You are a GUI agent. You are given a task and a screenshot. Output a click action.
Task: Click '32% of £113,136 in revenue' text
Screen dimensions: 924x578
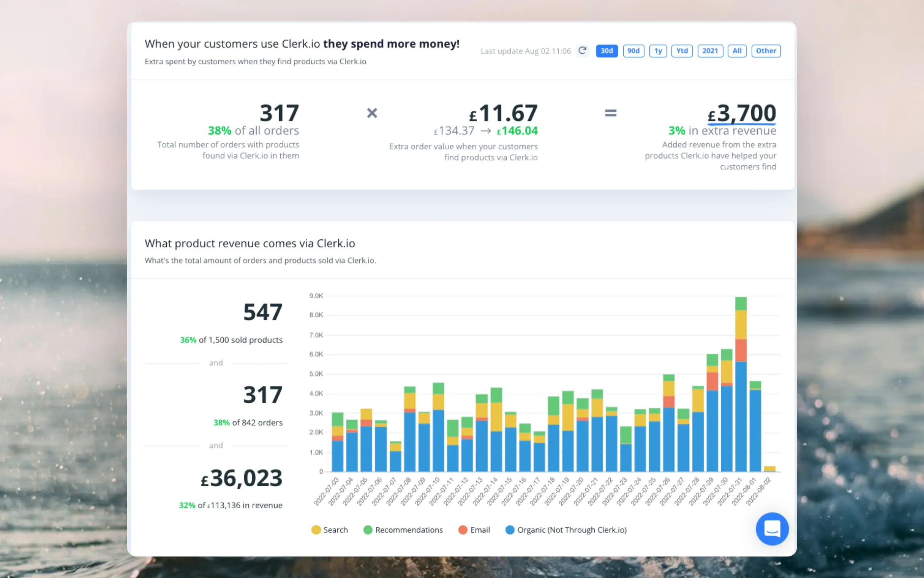(231, 505)
